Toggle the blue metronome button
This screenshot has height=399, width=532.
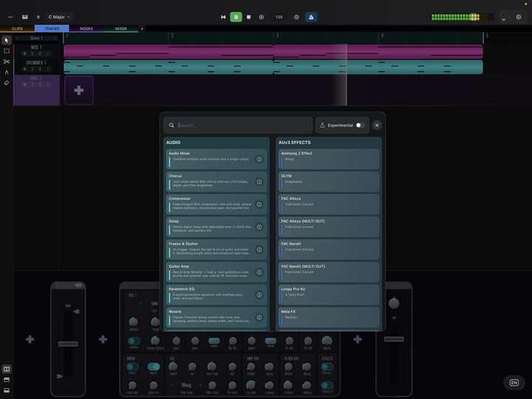(311, 17)
